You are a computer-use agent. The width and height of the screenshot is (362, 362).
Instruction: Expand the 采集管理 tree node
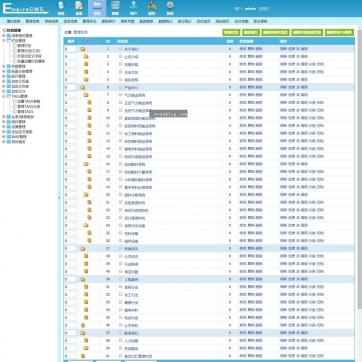pos(4,127)
